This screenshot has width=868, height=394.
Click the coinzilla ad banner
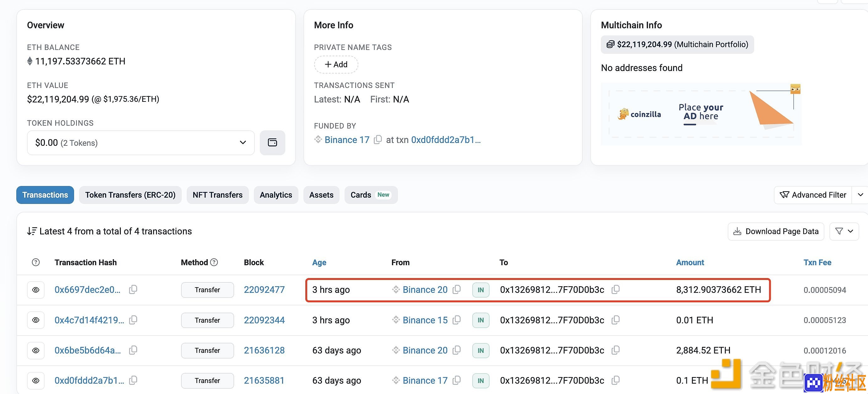pos(701,114)
